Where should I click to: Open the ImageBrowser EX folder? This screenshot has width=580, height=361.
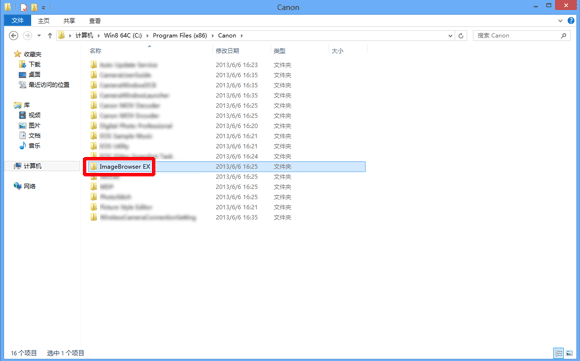click(125, 167)
